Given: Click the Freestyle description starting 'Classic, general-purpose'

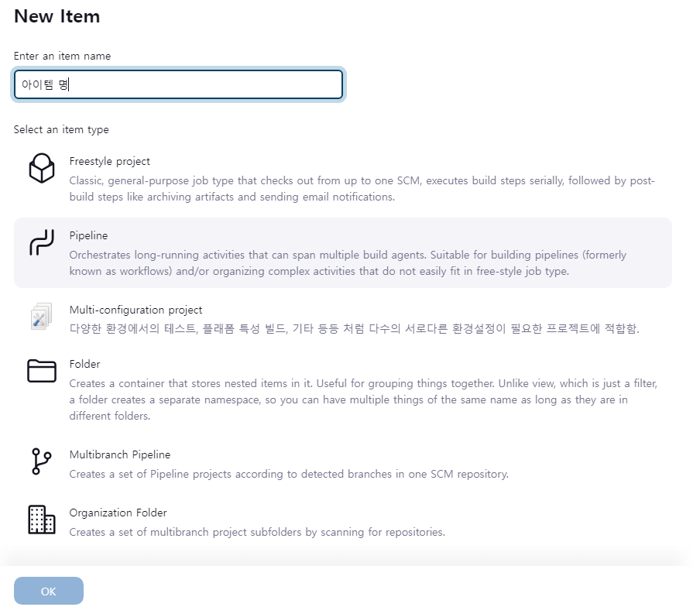Looking at the screenshot, I should click(x=362, y=189).
